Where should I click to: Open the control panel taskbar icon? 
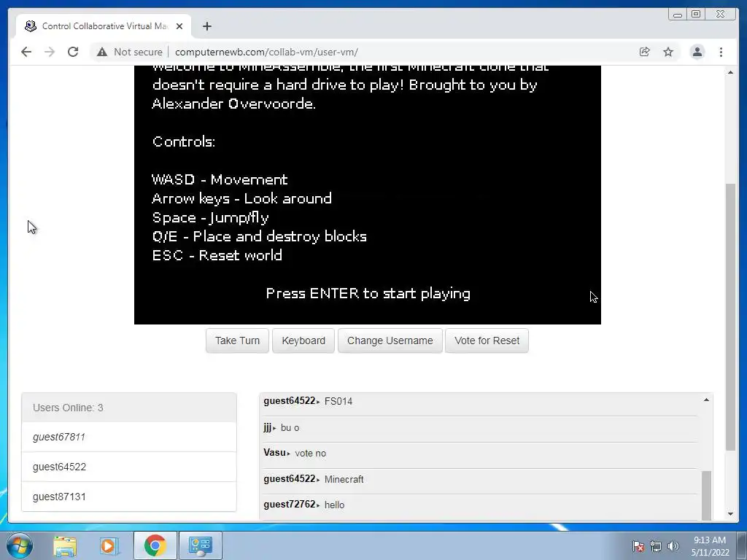pyautogui.click(x=201, y=545)
